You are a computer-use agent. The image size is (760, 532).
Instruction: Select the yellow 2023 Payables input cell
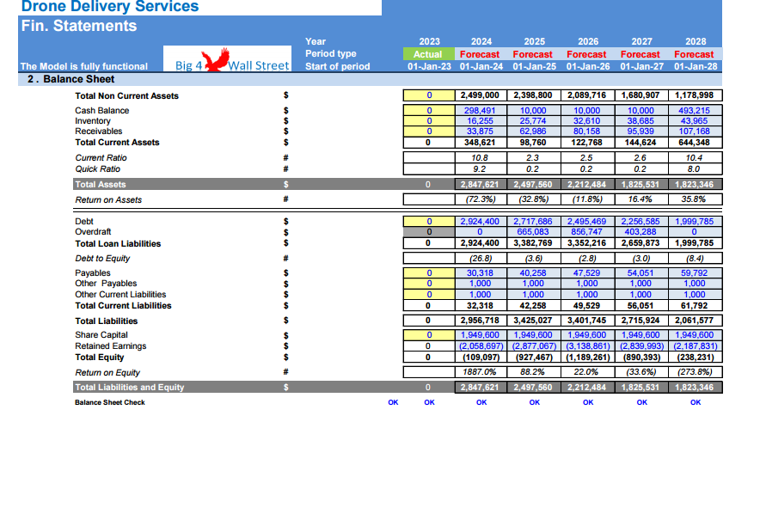pos(429,273)
